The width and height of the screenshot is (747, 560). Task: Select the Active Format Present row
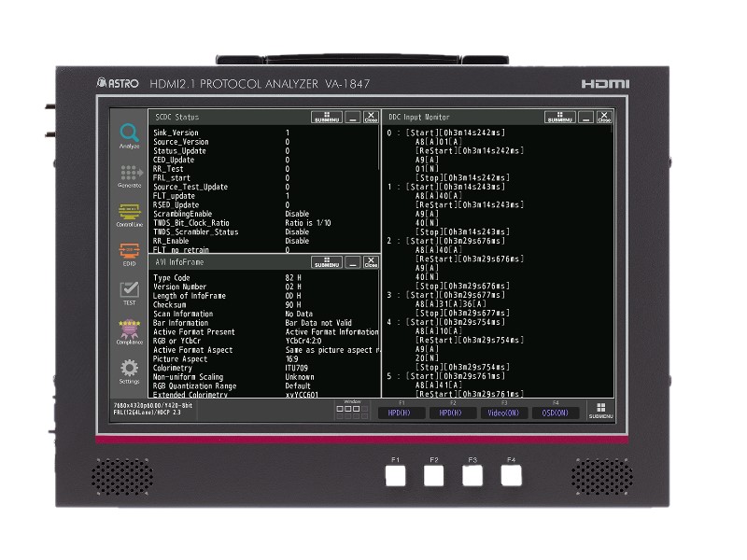265,332
